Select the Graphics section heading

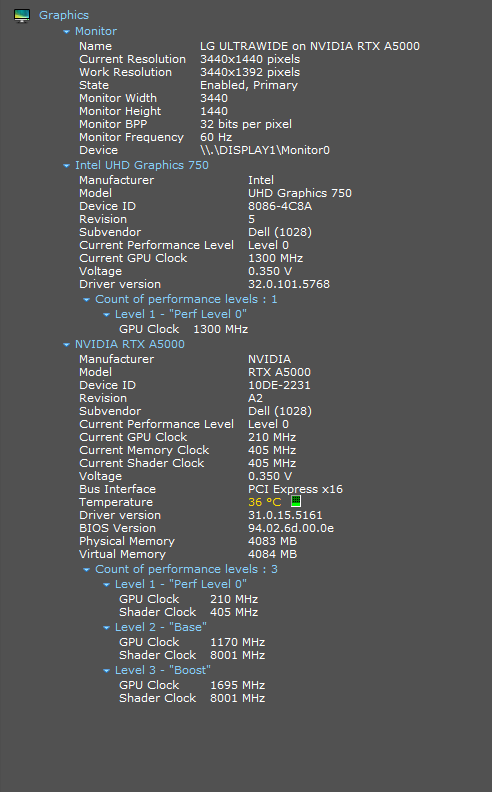[x=64, y=15]
